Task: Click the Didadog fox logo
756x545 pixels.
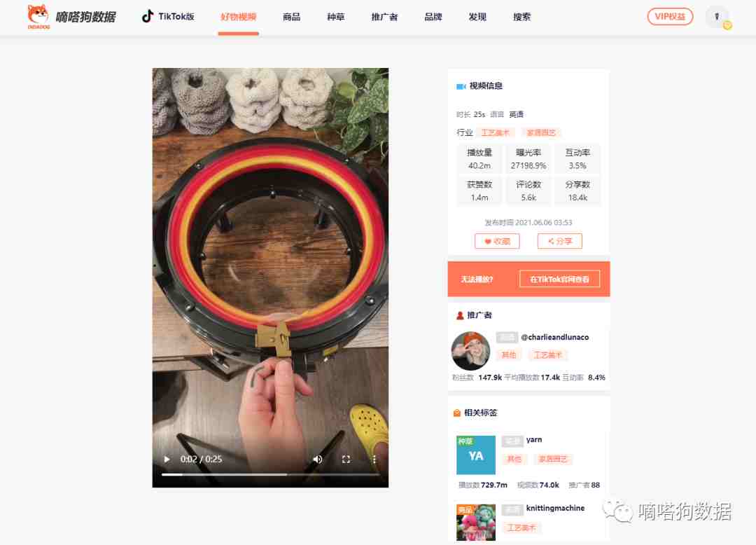Action: pos(38,16)
